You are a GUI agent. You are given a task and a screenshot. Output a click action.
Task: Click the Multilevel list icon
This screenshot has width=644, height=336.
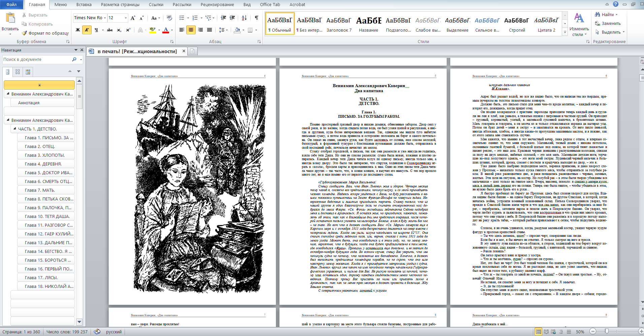pyautogui.click(x=208, y=18)
